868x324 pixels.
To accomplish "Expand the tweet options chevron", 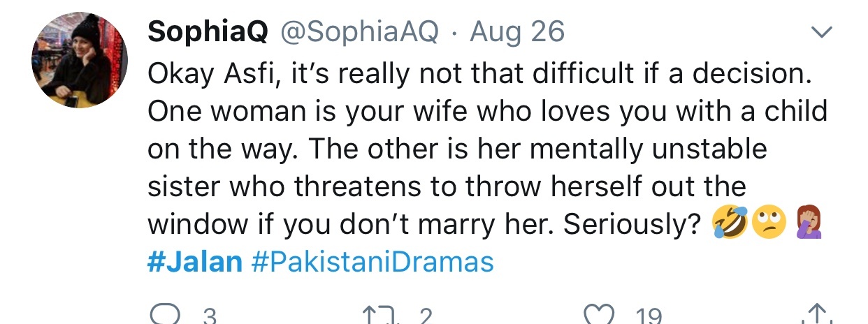I will (x=821, y=33).
